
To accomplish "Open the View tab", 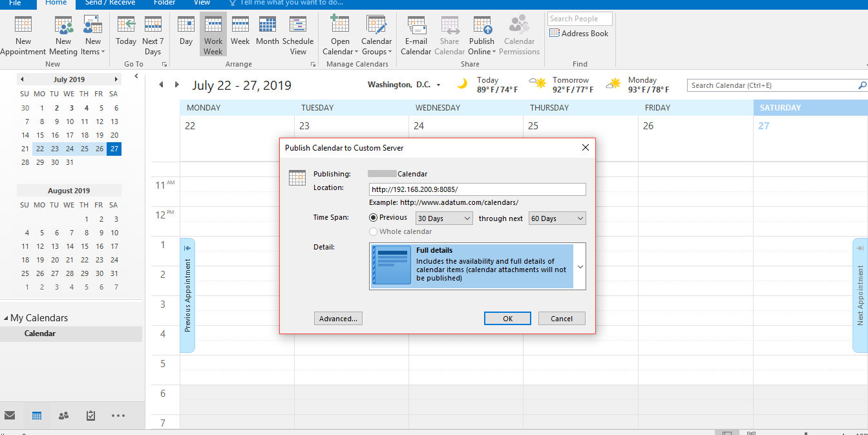I will click(202, 3).
